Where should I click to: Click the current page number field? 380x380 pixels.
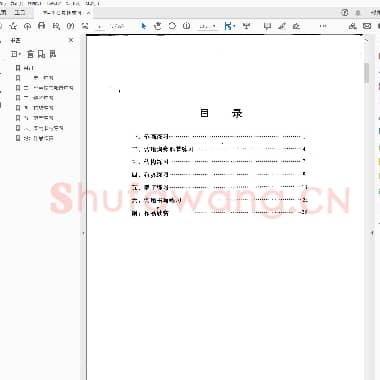click(x=100, y=26)
